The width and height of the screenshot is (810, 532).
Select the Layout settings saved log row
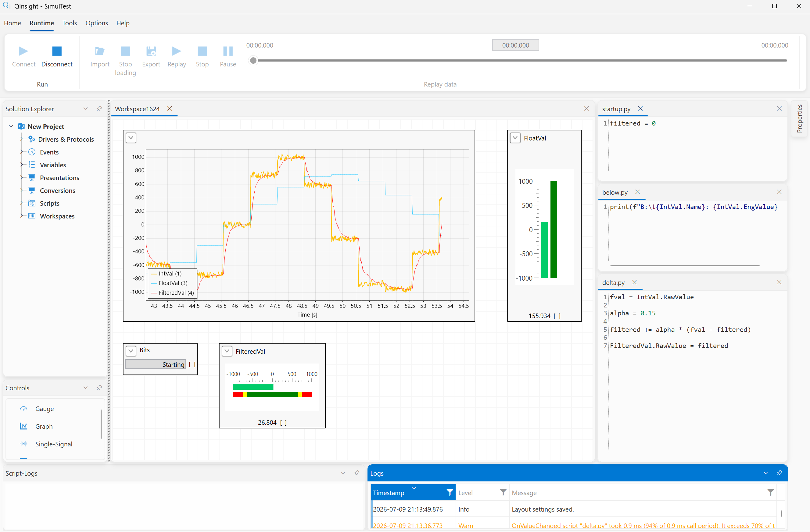tap(573, 509)
